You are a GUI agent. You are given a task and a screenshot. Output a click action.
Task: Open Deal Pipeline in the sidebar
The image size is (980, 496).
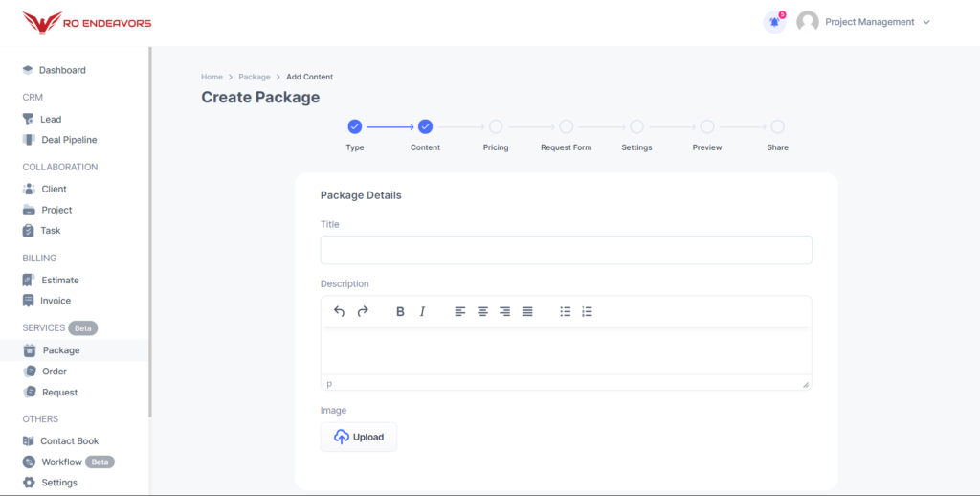click(69, 140)
